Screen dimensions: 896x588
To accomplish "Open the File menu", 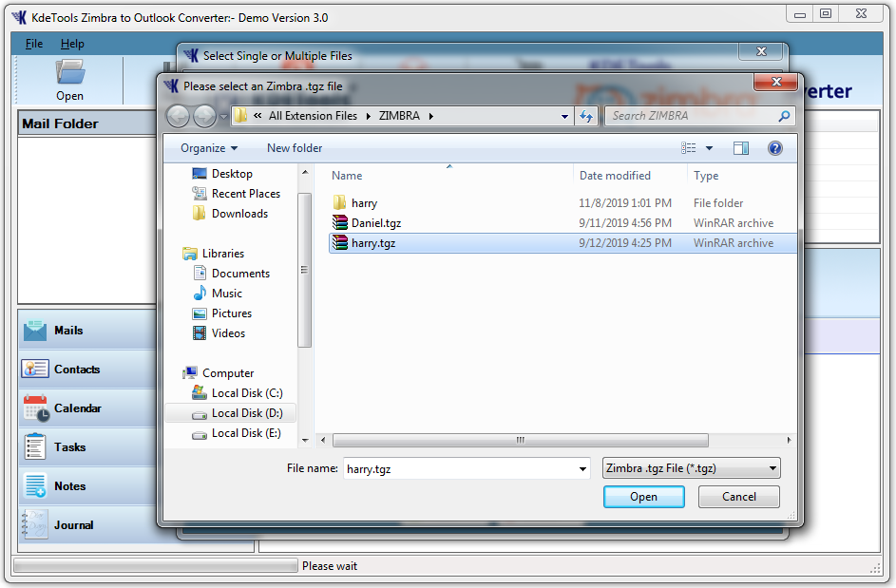I will pos(34,44).
